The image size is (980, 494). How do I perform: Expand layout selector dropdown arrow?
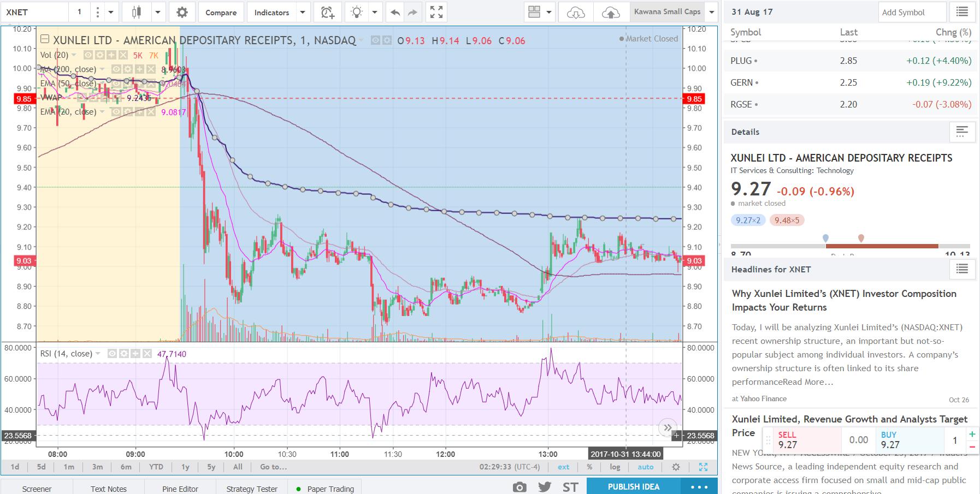549,12
